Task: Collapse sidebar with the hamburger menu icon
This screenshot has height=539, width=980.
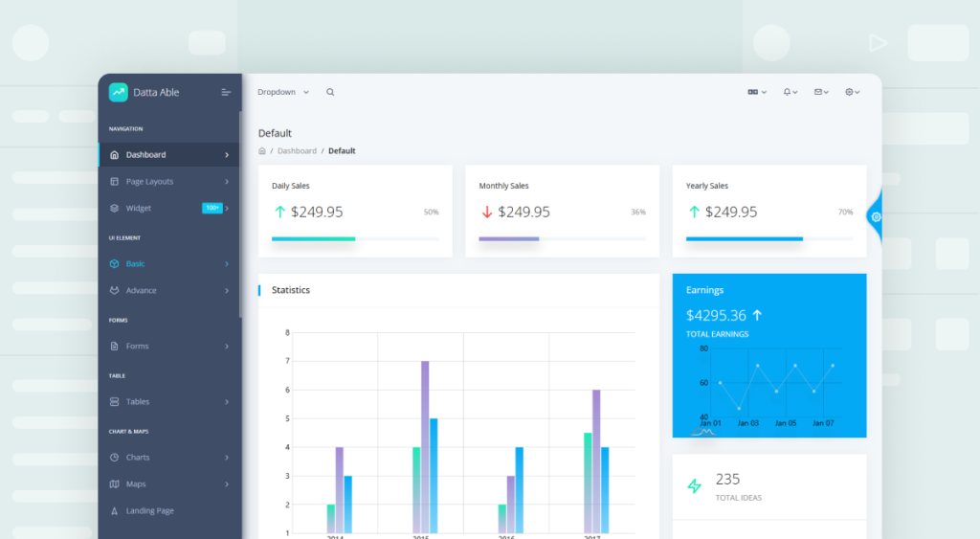Action: coord(226,92)
